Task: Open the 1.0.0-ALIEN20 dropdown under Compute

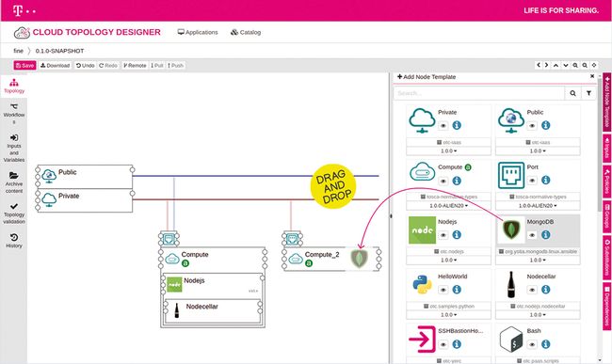Action: 448,205
